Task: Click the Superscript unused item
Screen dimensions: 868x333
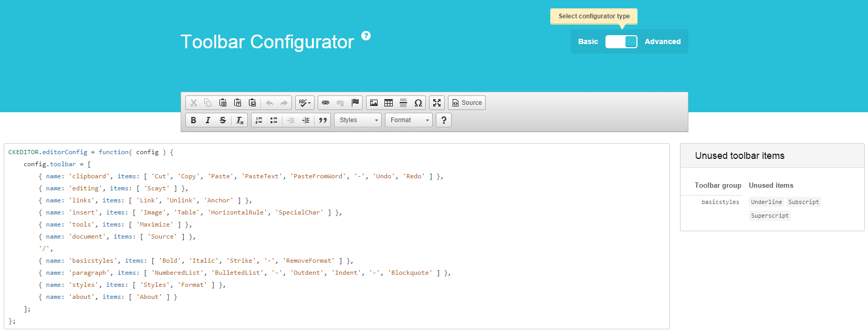Action: (x=770, y=216)
